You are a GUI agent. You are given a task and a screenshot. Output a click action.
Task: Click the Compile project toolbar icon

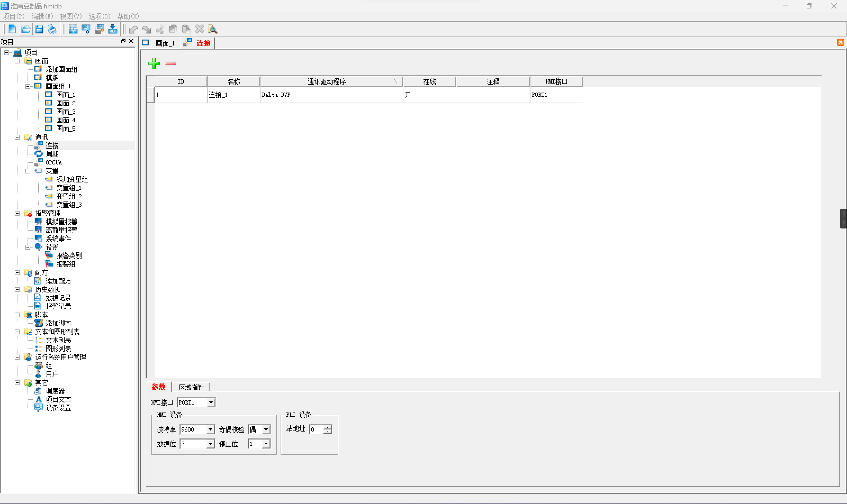73,29
